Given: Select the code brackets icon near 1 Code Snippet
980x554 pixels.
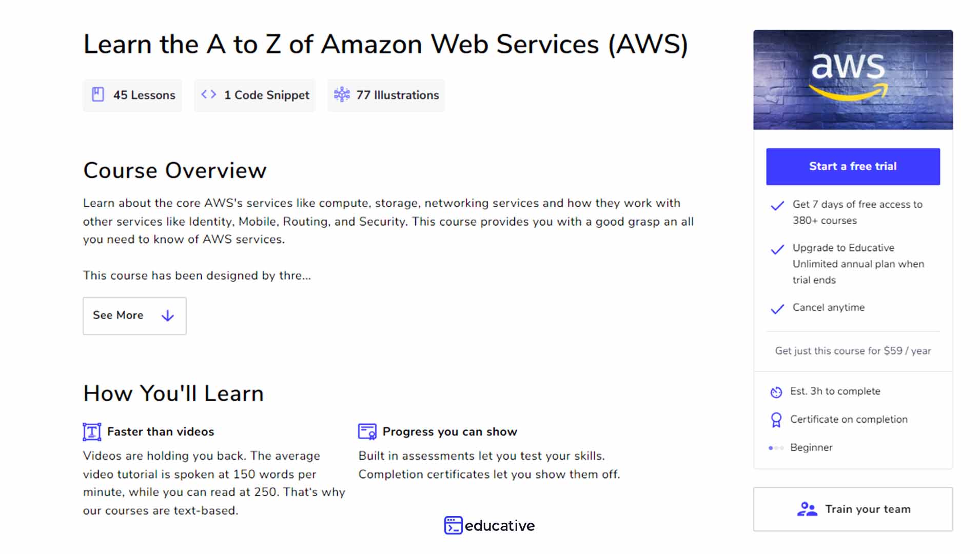Looking at the screenshot, I should pyautogui.click(x=209, y=94).
